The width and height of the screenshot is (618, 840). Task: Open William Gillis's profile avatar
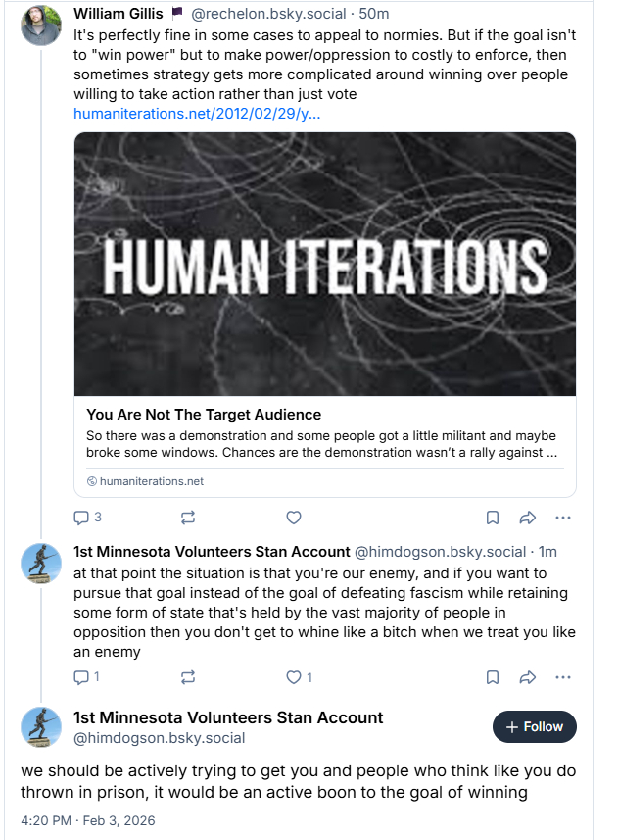point(40,25)
